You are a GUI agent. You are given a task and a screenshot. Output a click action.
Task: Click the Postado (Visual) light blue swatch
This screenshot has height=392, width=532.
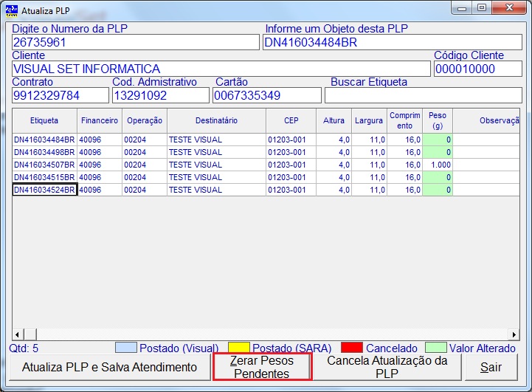(x=126, y=348)
